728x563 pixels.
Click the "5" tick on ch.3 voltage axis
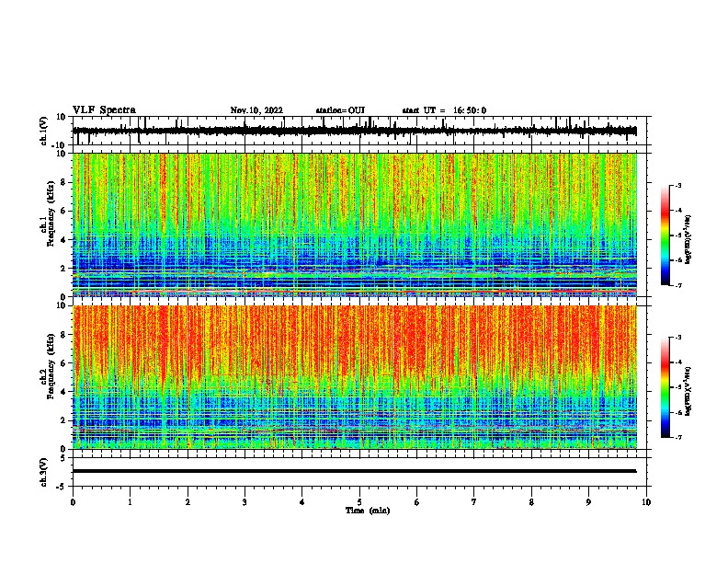point(63,458)
